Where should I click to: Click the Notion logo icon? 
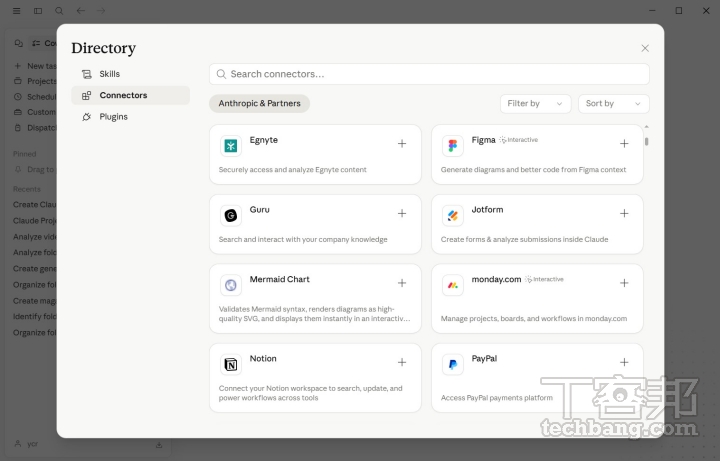click(231, 365)
